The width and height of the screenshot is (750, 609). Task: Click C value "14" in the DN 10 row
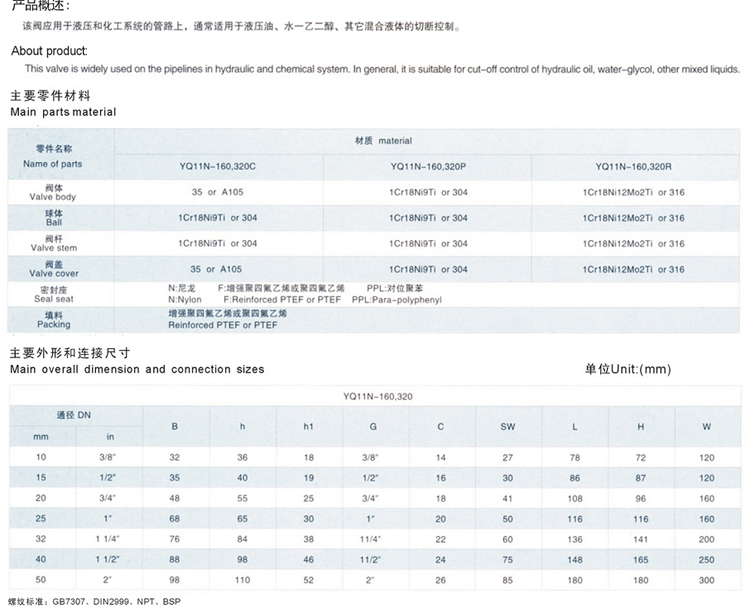click(441, 457)
